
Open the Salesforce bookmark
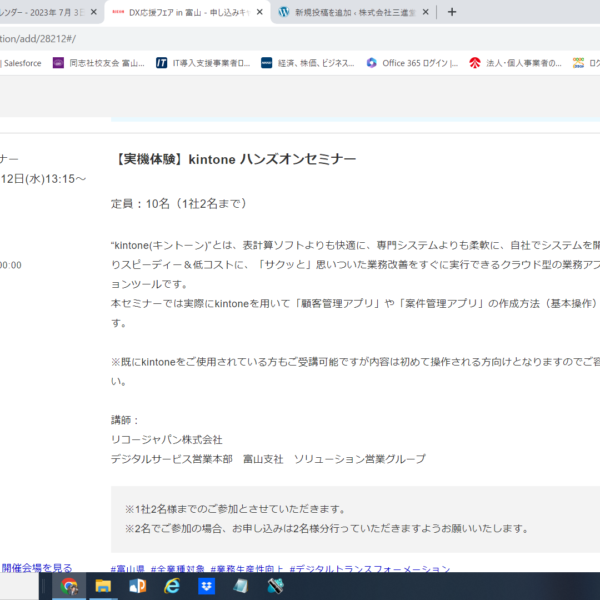click(21, 63)
